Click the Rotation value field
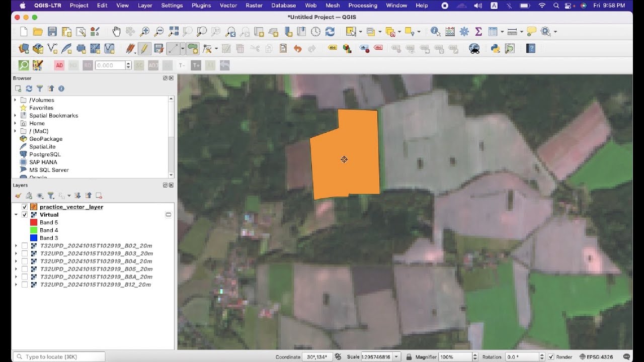 tap(521, 357)
